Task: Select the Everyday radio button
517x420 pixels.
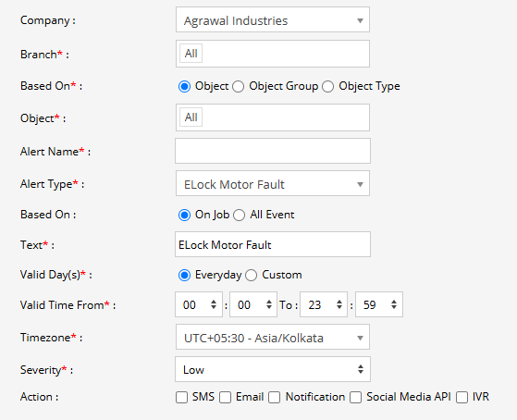Action: coord(184,275)
